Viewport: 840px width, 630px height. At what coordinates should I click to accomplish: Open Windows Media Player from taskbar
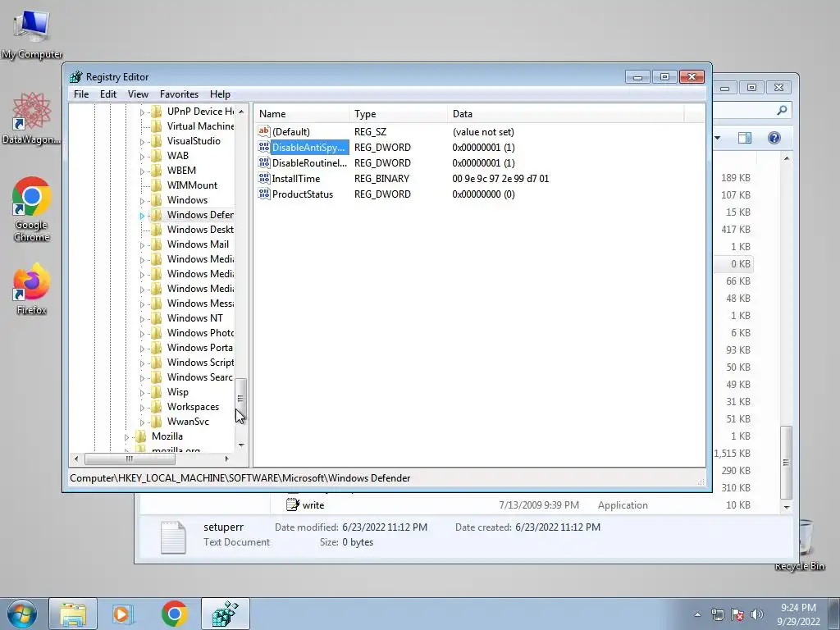pyautogui.click(x=123, y=614)
